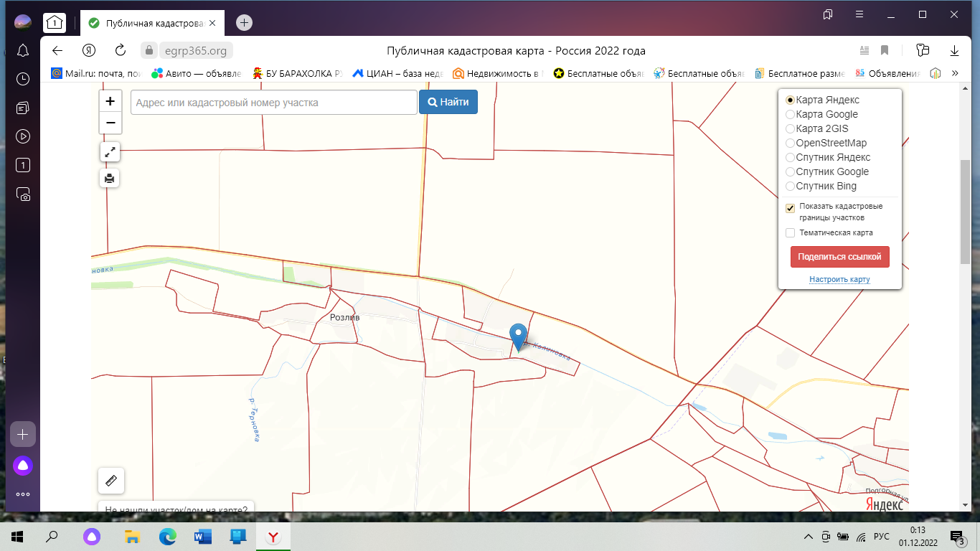This screenshot has width=980, height=551.
Task: Enable Тематическая карта checkbox
Action: 791,233
